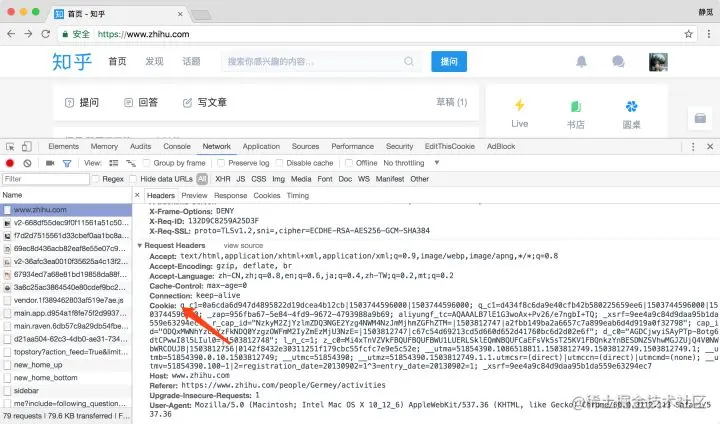Activate the DevTools inspect element tool
This screenshot has width=720, height=424.
click(x=10, y=147)
